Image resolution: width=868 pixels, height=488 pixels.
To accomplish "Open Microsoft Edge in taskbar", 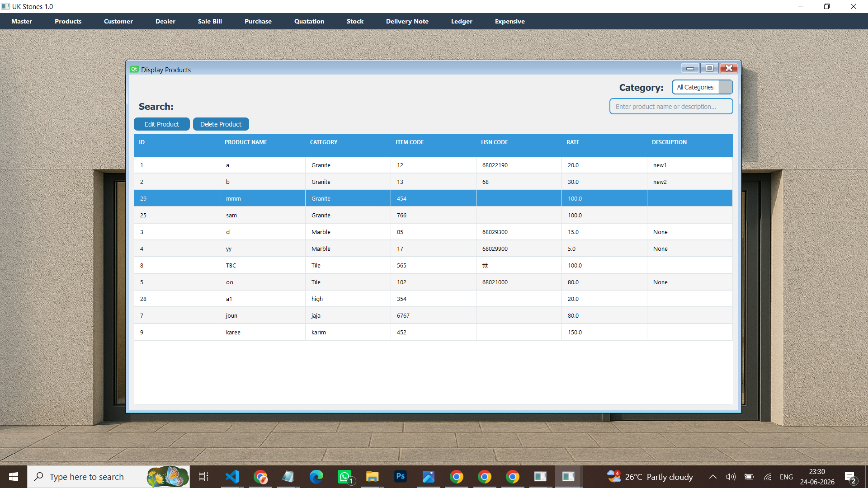I will 316,477.
